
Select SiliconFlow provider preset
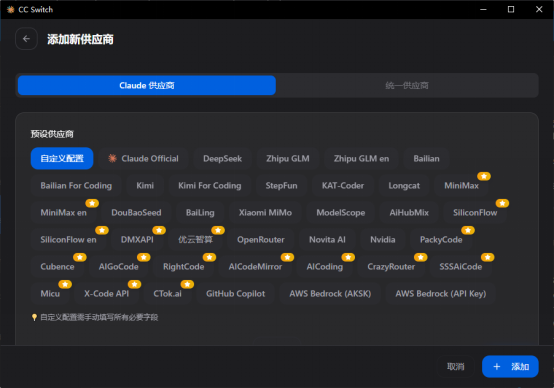click(475, 212)
